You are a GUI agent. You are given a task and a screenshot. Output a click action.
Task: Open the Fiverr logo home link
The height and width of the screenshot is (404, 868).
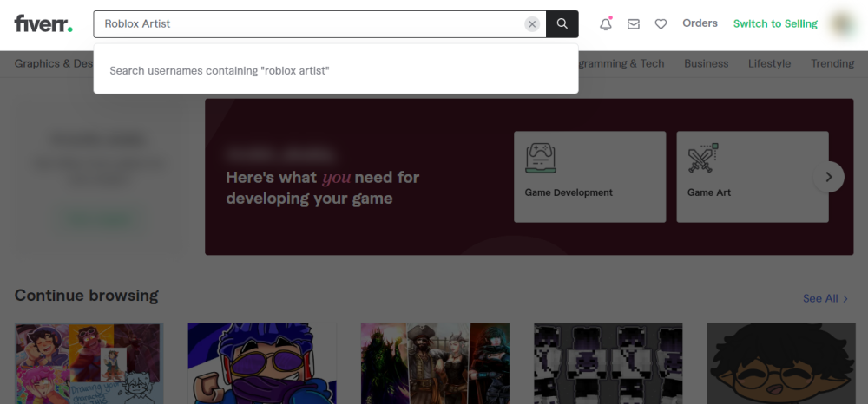coord(43,23)
